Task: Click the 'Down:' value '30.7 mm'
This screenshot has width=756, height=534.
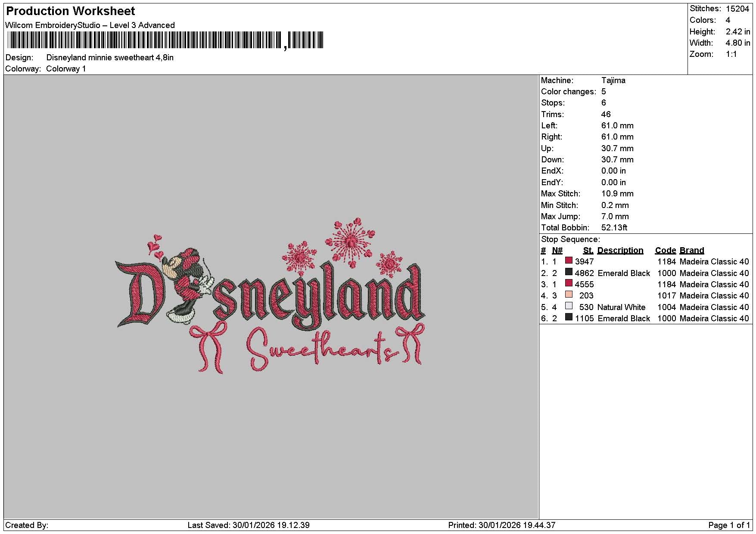Action: (617, 160)
